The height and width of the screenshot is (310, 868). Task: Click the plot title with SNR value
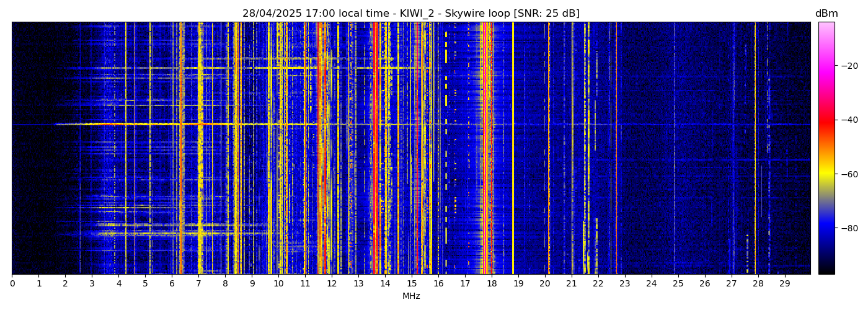(x=410, y=14)
